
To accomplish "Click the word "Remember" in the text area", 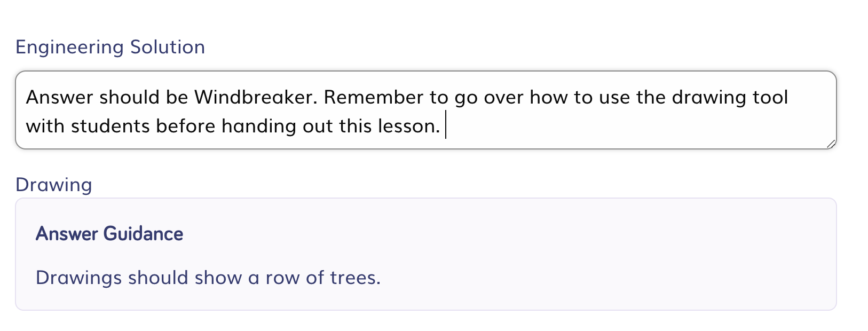I will pyautogui.click(x=374, y=97).
